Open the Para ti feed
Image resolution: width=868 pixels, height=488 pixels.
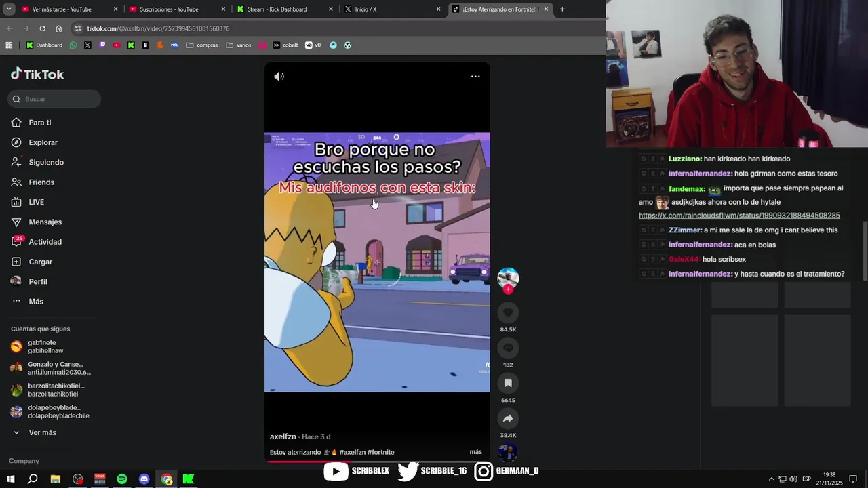[39, 123]
